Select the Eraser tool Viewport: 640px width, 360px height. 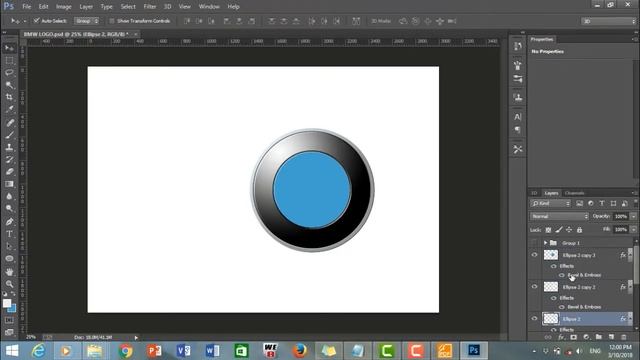coord(9,172)
